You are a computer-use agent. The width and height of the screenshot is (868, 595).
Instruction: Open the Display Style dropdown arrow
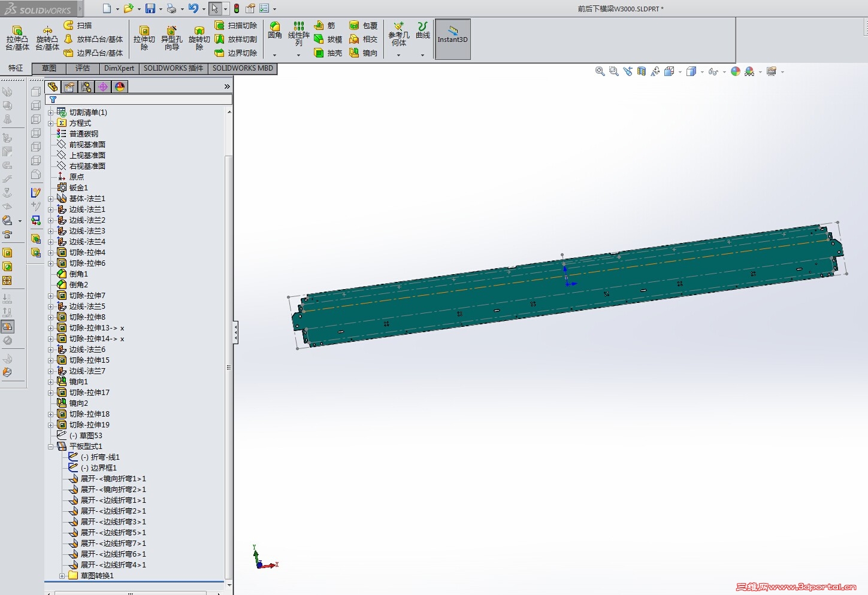[702, 72]
